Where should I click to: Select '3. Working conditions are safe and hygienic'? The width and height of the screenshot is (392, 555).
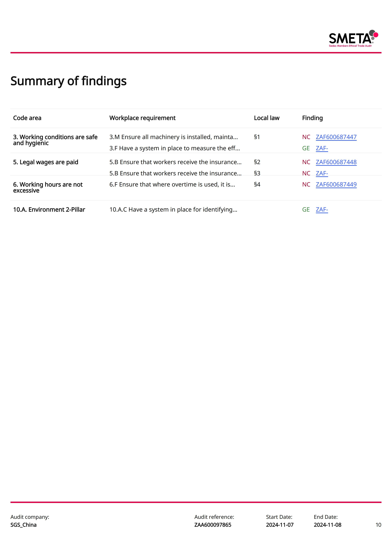click(x=55, y=140)
